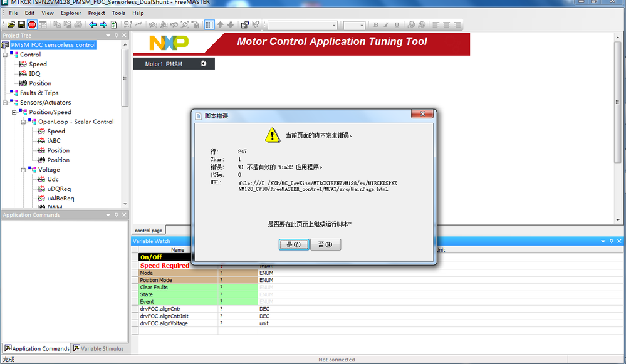Collapse the Sensors/Actuators tree node
The image size is (626, 364).
click(x=5, y=103)
